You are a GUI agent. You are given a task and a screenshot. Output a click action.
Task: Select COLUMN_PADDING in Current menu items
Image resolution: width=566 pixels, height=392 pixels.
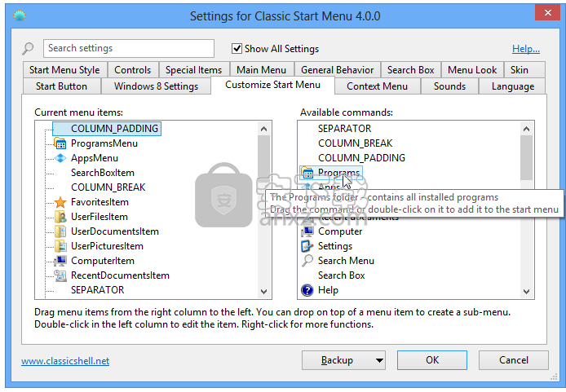107,129
